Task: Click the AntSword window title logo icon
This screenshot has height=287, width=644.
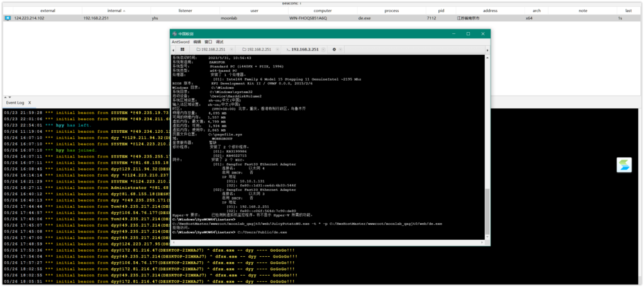Action: pyautogui.click(x=175, y=34)
